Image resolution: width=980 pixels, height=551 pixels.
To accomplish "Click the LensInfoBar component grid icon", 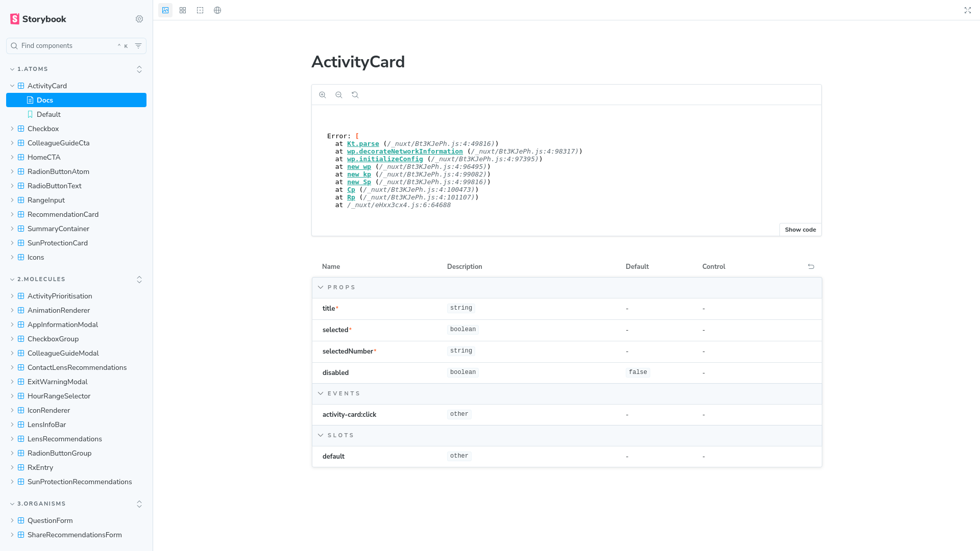I will click(21, 424).
